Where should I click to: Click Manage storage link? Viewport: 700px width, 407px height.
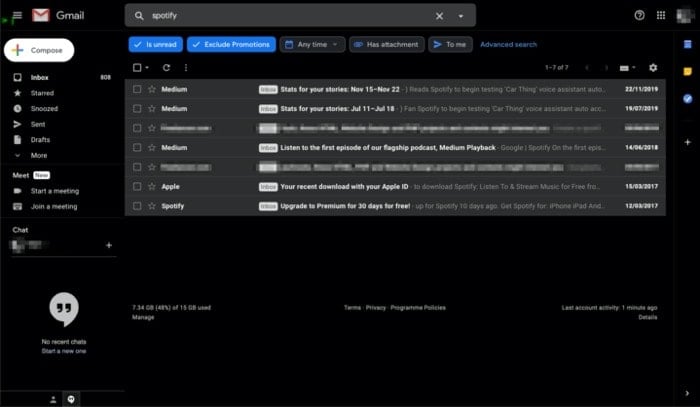coord(143,317)
